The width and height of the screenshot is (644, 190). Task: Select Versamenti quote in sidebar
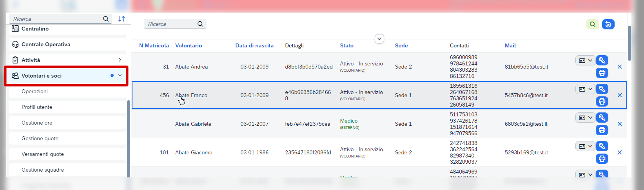43,154
